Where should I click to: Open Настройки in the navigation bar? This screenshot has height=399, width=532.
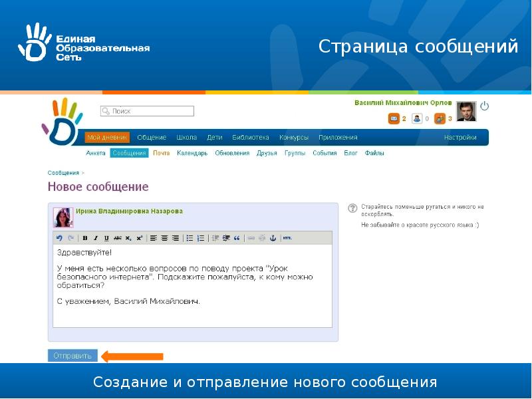(x=460, y=138)
